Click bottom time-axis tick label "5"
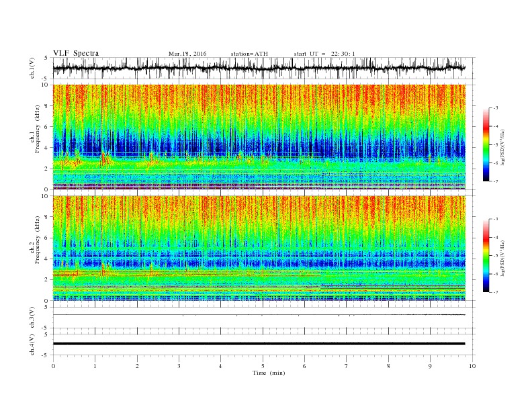This screenshot has height=411, width=532. 263,366
